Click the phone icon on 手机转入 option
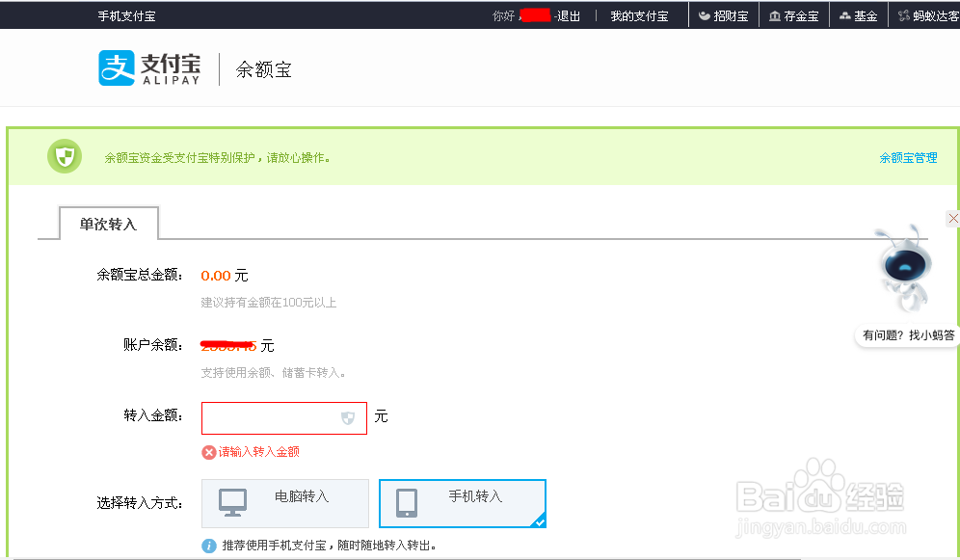Viewport: 960px width, 560px height. coord(408,502)
